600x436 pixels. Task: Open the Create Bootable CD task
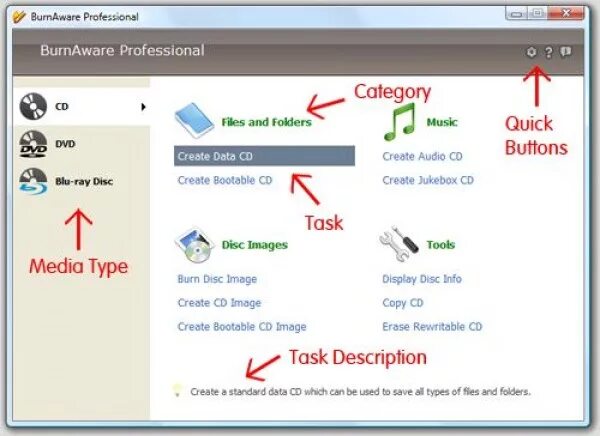pyautogui.click(x=225, y=180)
